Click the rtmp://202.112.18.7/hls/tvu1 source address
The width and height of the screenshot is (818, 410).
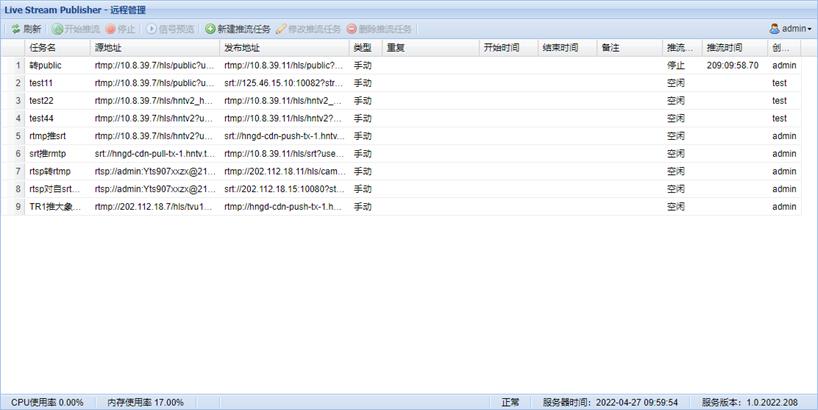pos(154,207)
